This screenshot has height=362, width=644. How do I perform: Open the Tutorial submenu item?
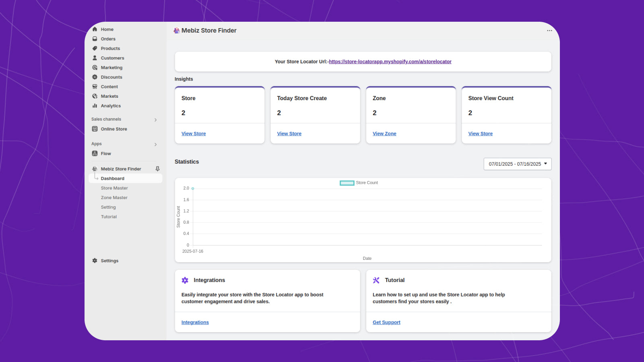[109, 217]
